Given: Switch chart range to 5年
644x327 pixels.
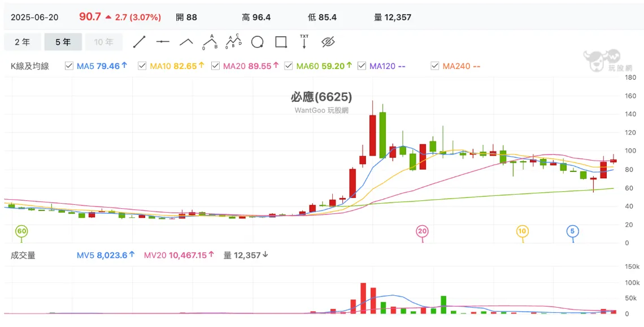Looking at the screenshot, I should point(63,42).
